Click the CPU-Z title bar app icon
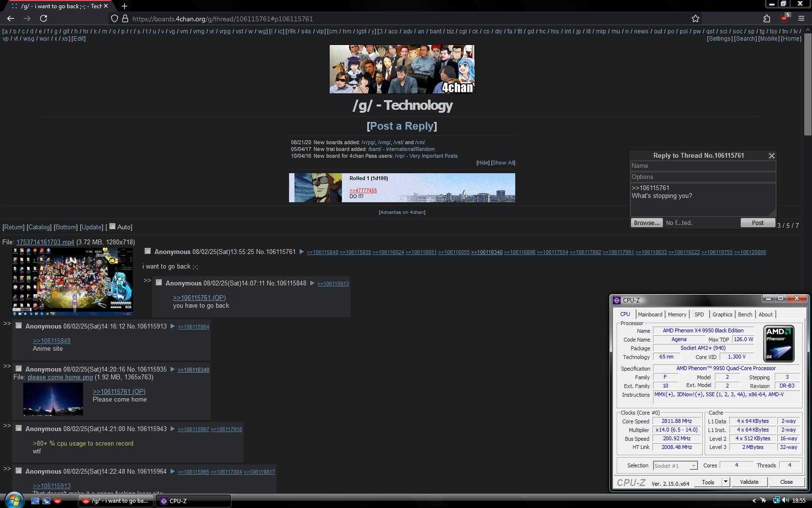The height and width of the screenshot is (508, 812). click(x=617, y=300)
